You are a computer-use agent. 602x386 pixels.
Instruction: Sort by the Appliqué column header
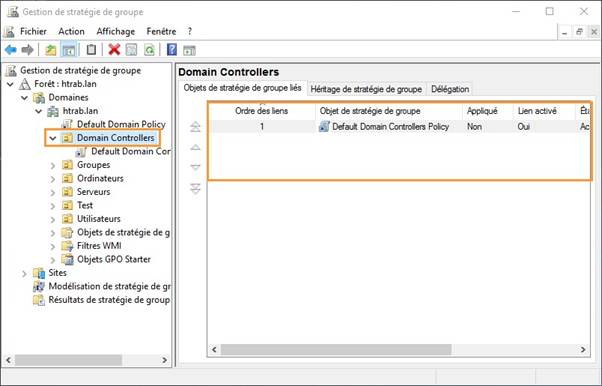tap(488, 111)
